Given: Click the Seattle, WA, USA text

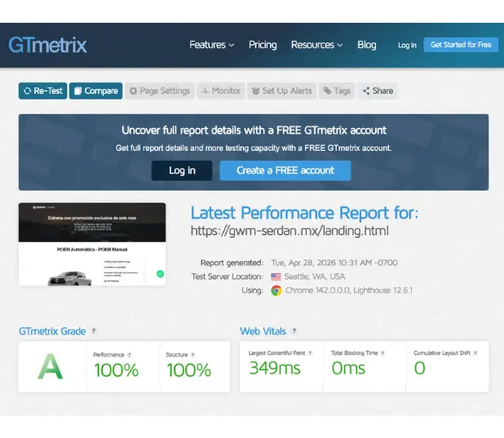Looking at the screenshot, I should point(315,277).
